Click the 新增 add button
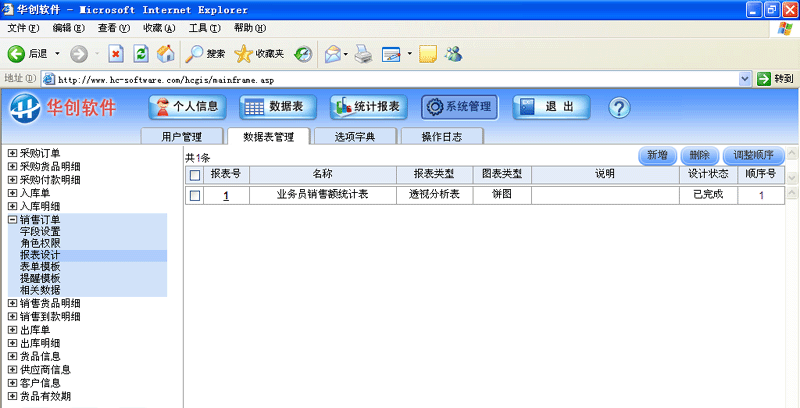 pyautogui.click(x=657, y=155)
